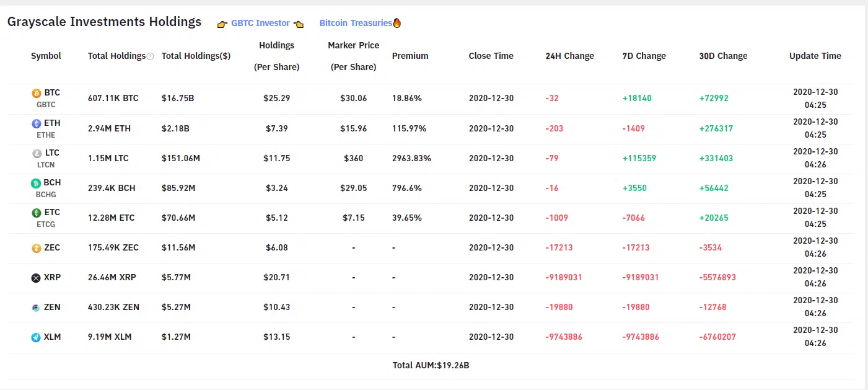Click the Total Holdings($) column header
The image size is (868, 390).
tap(196, 56)
